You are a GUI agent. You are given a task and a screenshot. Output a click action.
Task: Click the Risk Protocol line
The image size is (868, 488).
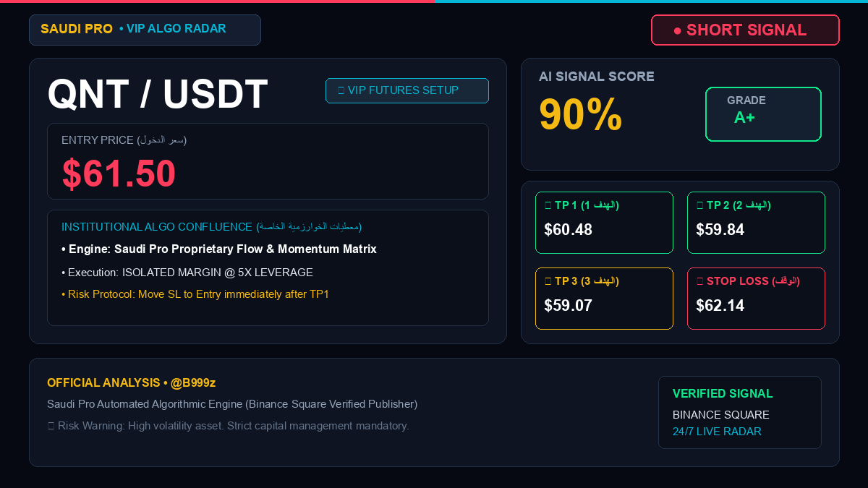(195, 294)
